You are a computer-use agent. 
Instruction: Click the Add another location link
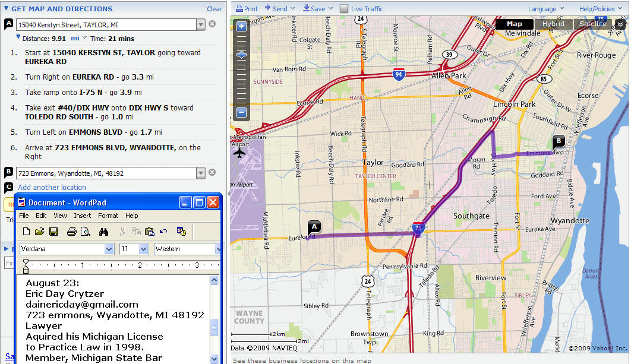(52, 187)
